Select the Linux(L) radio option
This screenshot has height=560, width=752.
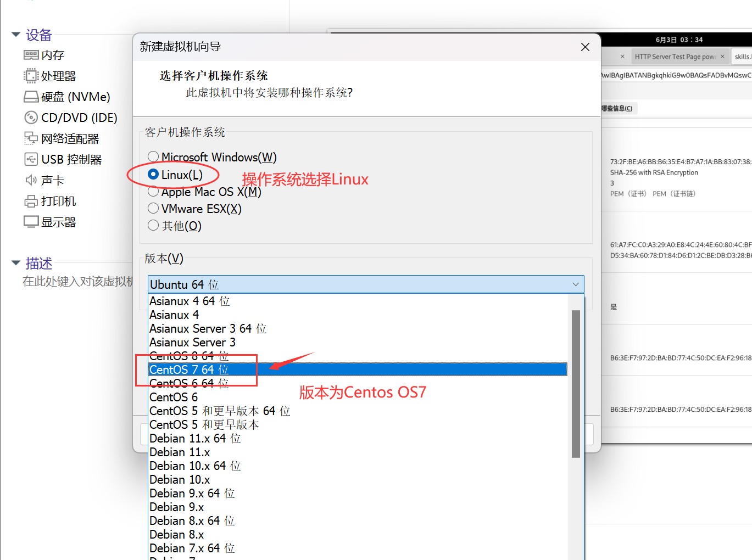tap(153, 175)
